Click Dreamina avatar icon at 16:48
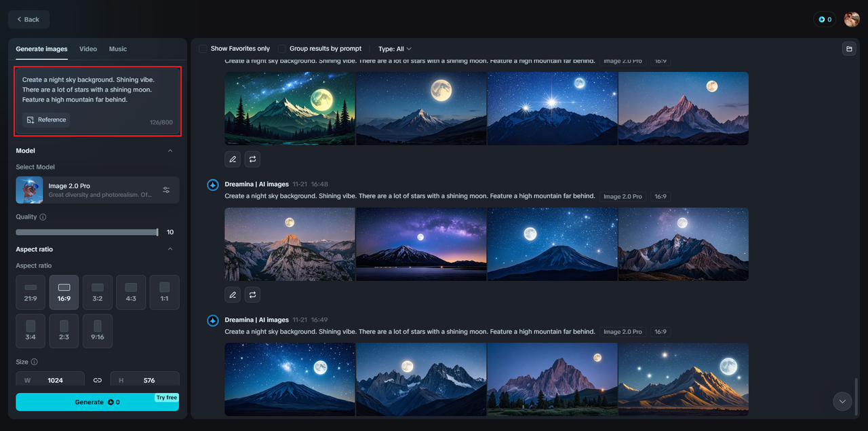This screenshot has height=431, width=868. (x=212, y=185)
